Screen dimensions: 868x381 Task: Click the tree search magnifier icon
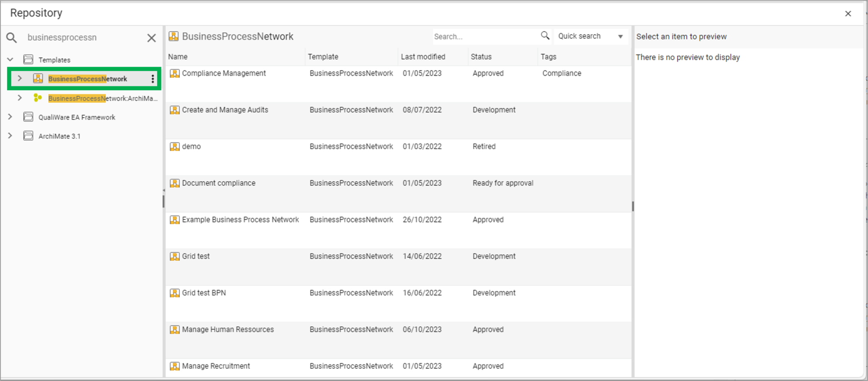(x=11, y=38)
